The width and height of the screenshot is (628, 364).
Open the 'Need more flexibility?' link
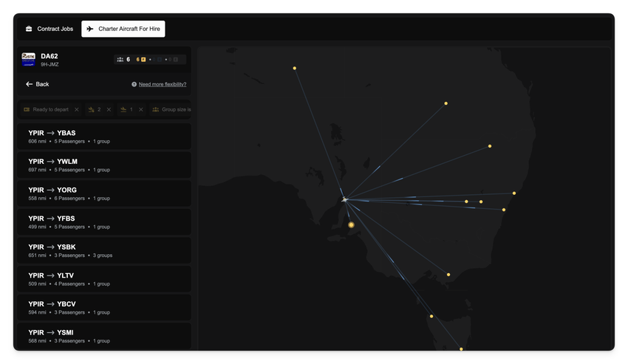[x=163, y=84]
